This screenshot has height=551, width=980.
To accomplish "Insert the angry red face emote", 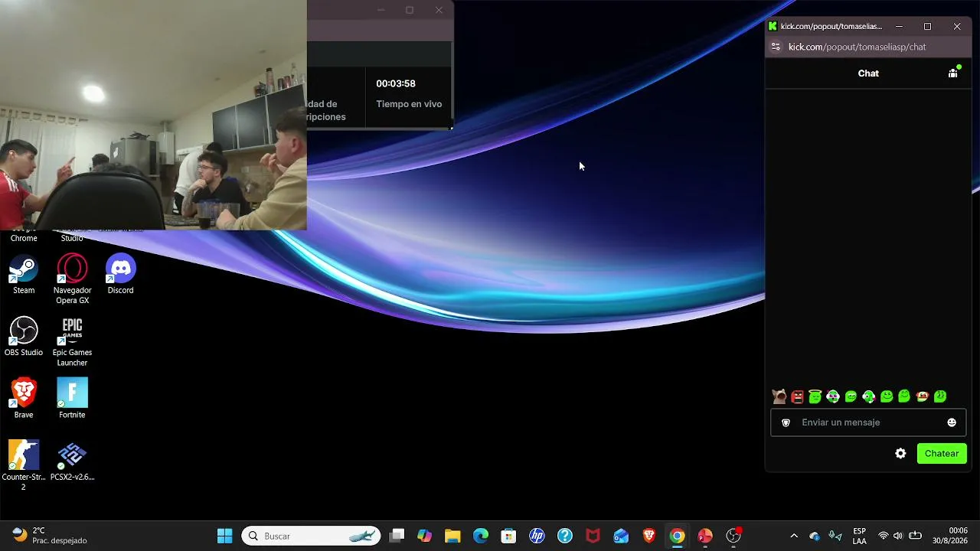I will (x=797, y=396).
